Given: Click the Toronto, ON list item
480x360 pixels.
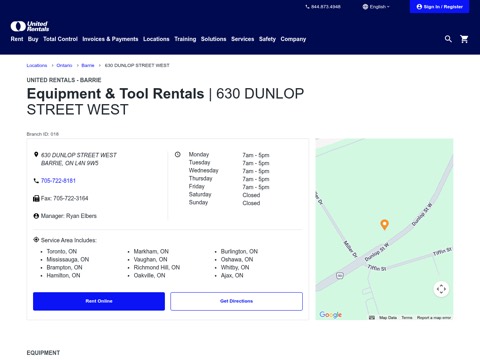Looking at the screenshot, I should 62,251.
